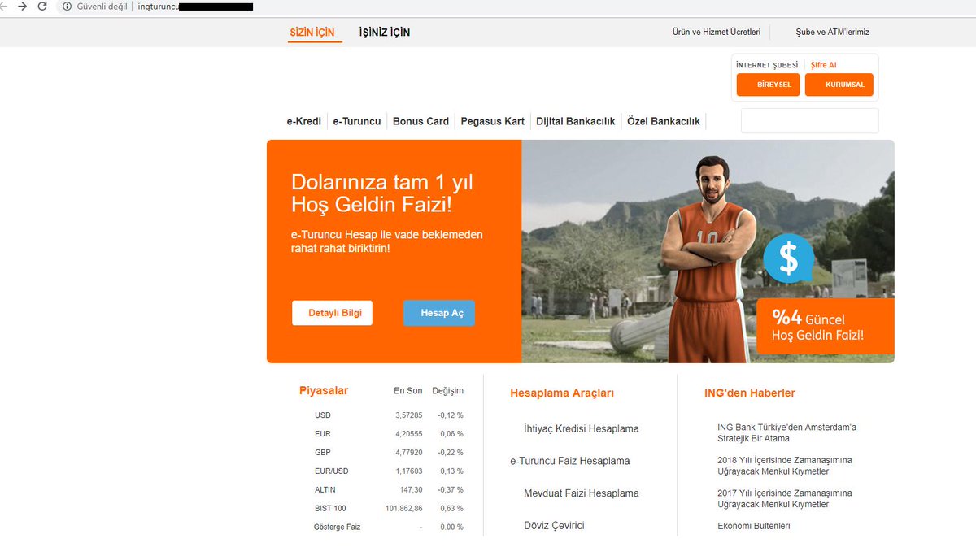Click the Dolarınıza tam 1 yıl banner headline
The width and height of the screenshot is (976, 560).
tap(382, 193)
